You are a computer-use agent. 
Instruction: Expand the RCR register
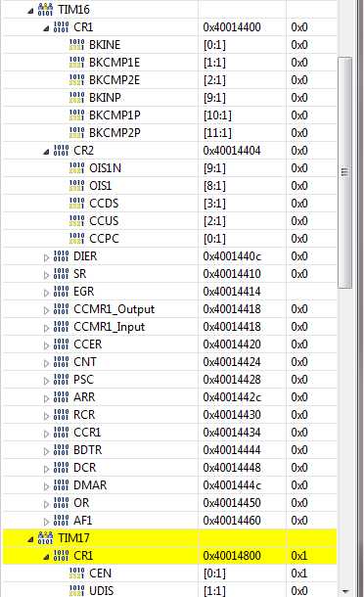point(46,417)
